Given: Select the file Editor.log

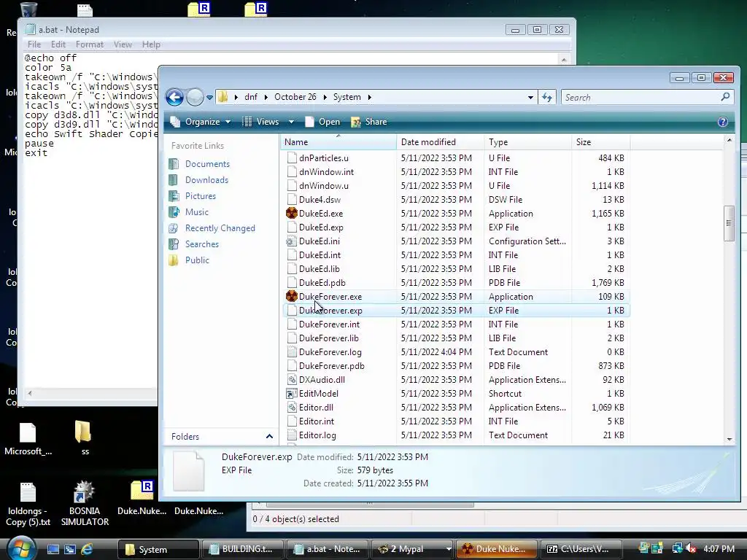Looking at the screenshot, I should (317, 435).
